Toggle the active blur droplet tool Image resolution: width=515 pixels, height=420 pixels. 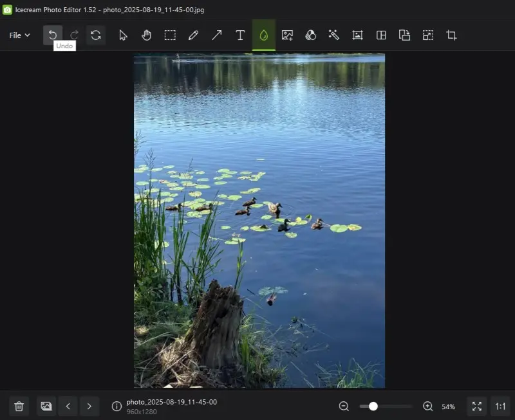pyautogui.click(x=263, y=35)
